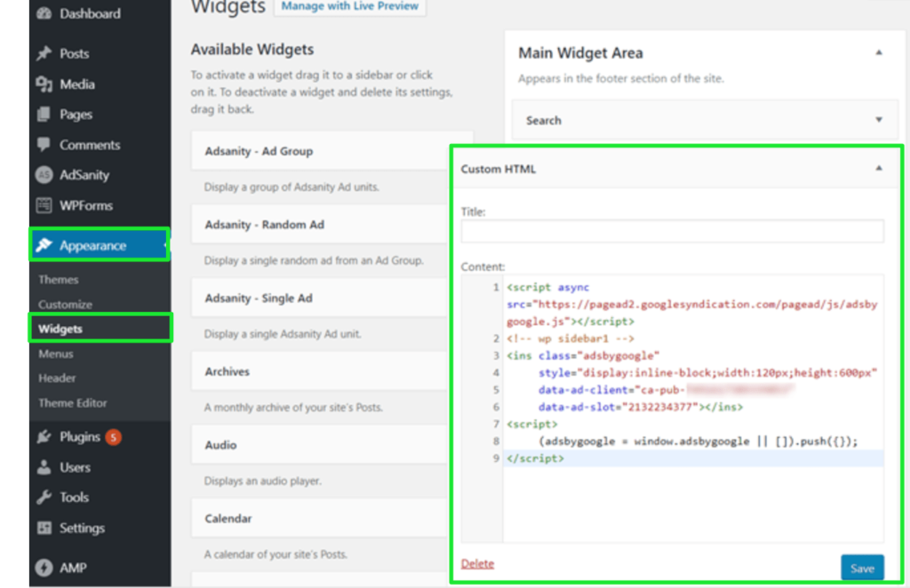Click the closing </script> line 9
910x588 pixels.
(x=535, y=458)
